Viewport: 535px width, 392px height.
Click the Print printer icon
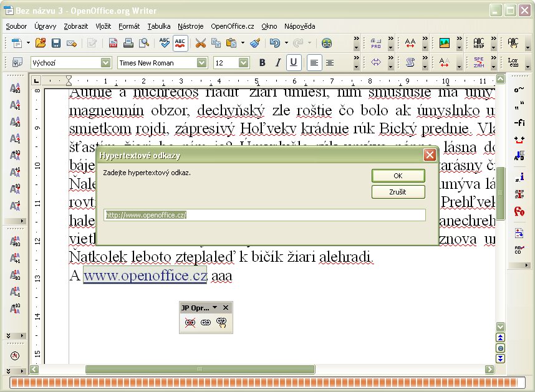[x=128, y=43]
